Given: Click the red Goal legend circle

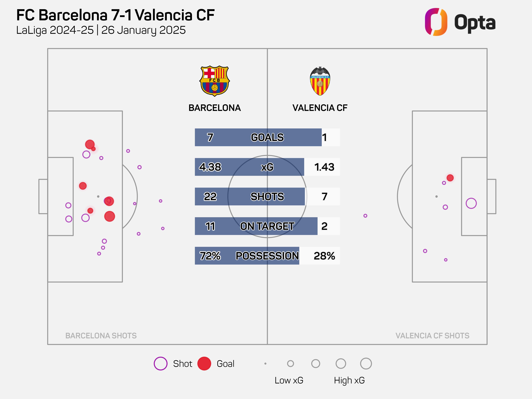Looking at the screenshot, I should 204,363.
